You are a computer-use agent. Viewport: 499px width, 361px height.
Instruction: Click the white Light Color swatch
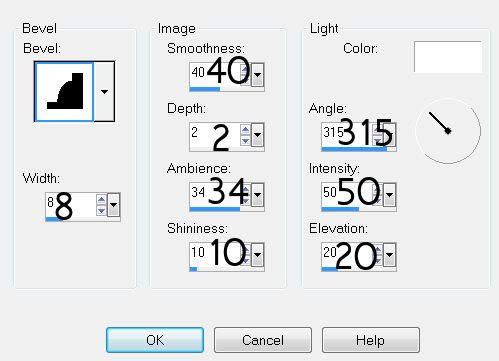[x=448, y=57]
